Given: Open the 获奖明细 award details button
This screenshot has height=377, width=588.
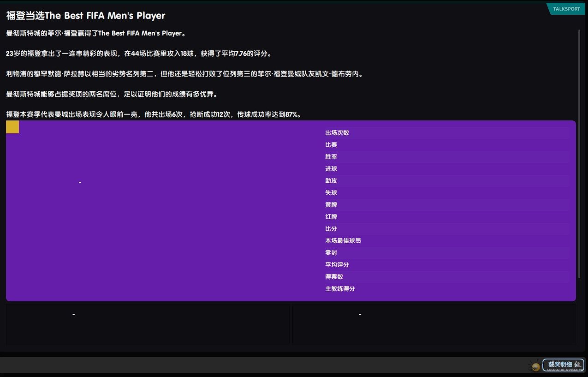Looking at the screenshot, I should [x=563, y=364].
